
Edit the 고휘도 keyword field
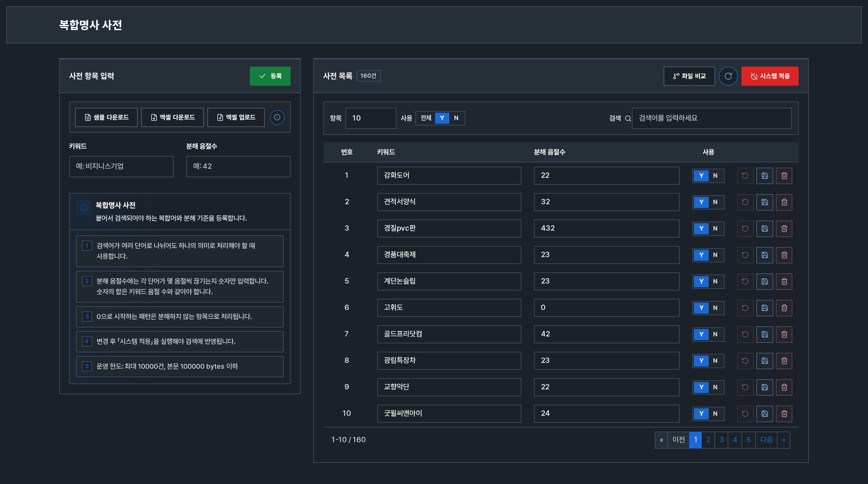click(449, 308)
